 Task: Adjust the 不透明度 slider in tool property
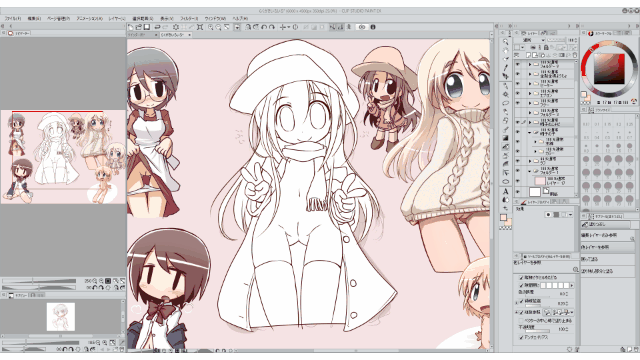[538, 331]
